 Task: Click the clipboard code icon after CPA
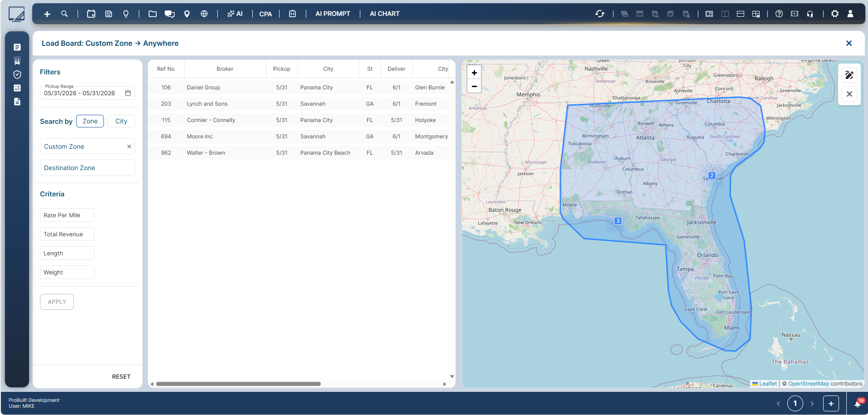293,14
